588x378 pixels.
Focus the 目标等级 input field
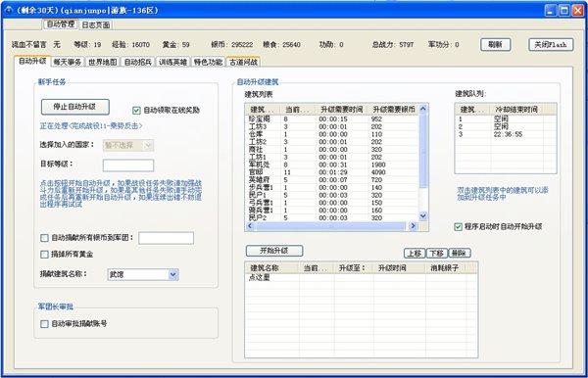(x=128, y=165)
